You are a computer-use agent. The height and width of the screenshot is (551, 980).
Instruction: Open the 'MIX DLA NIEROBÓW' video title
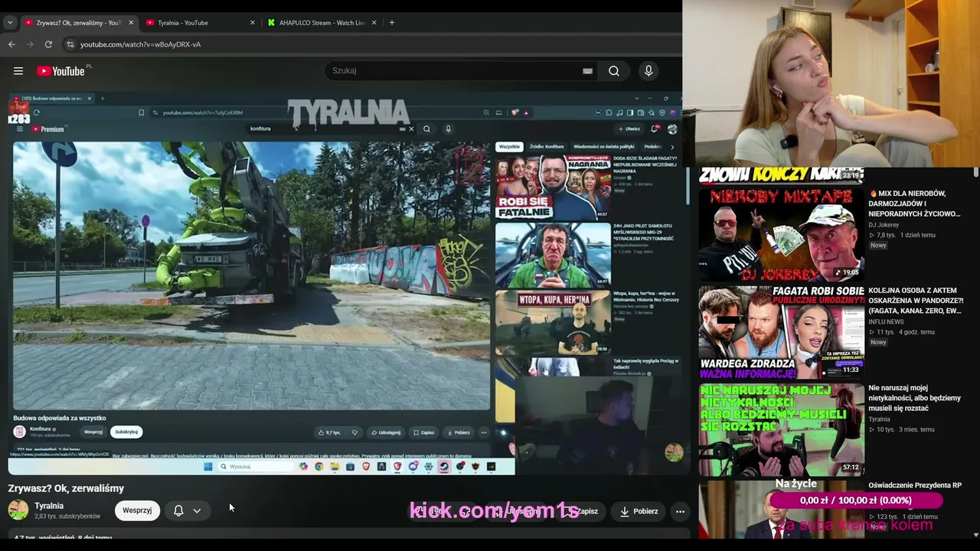click(913, 204)
